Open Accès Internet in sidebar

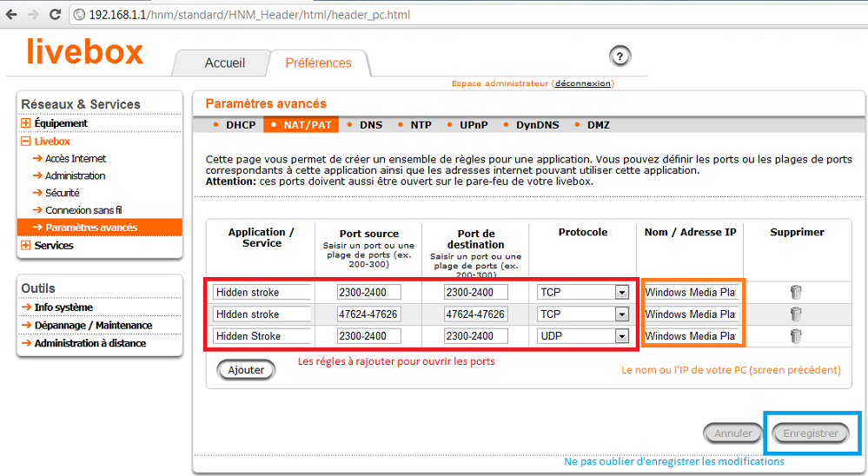point(76,158)
